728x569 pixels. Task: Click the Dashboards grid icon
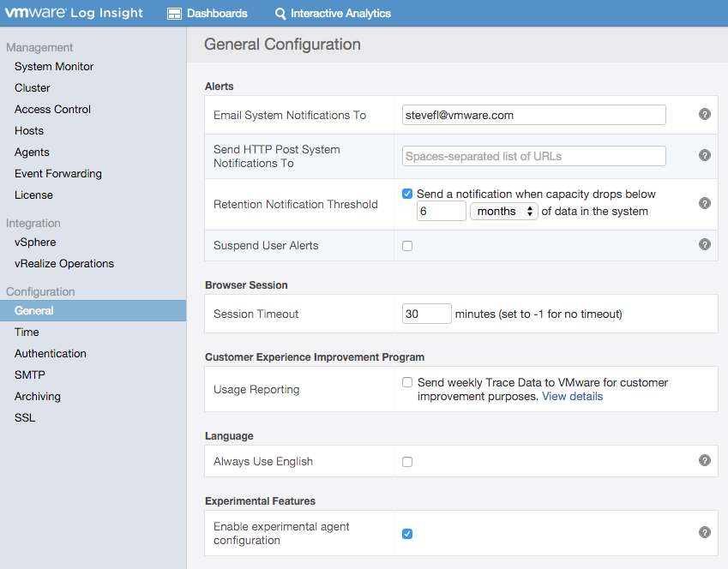coord(174,14)
